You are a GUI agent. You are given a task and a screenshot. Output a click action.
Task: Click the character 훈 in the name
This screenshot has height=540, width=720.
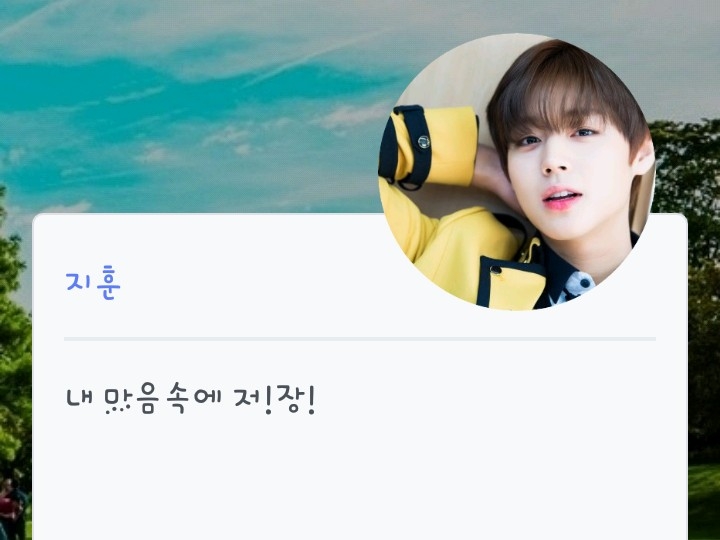coord(108,283)
